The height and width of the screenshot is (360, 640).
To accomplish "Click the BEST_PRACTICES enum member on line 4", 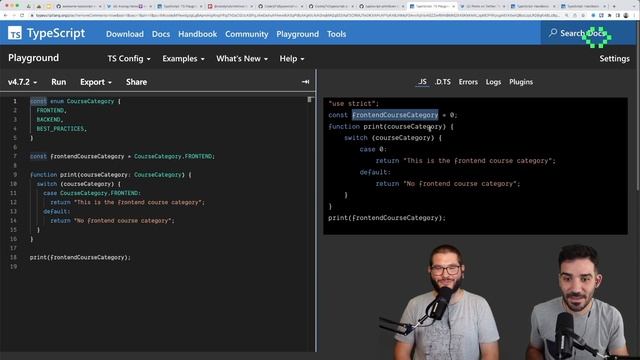I will [62, 129].
